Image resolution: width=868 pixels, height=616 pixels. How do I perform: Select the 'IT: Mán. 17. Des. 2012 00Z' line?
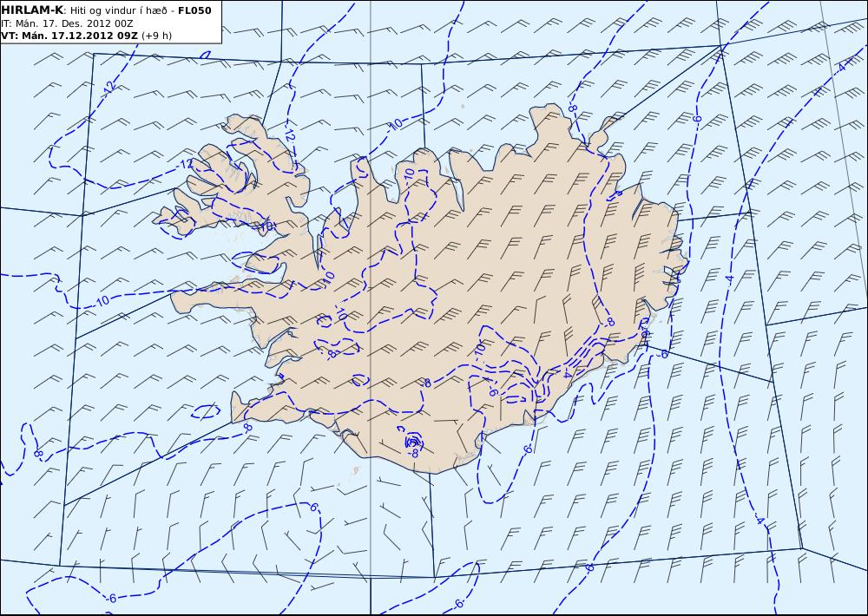coord(67,23)
